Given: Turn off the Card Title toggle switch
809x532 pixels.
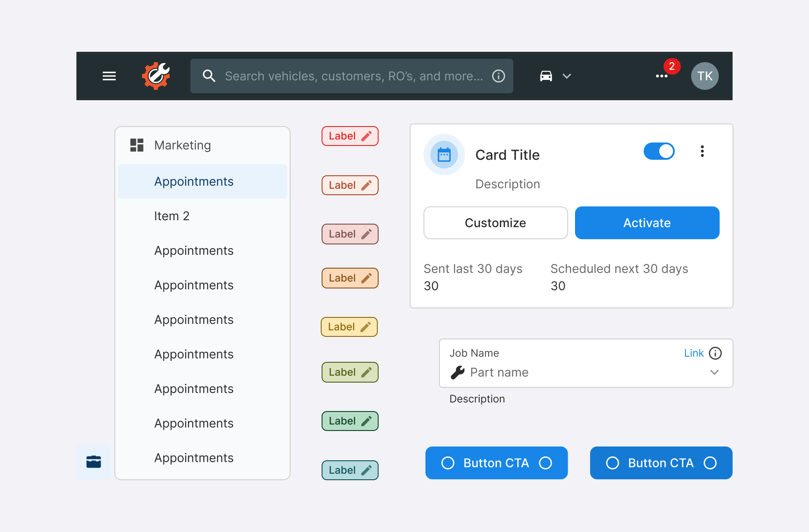Looking at the screenshot, I should pyautogui.click(x=659, y=152).
